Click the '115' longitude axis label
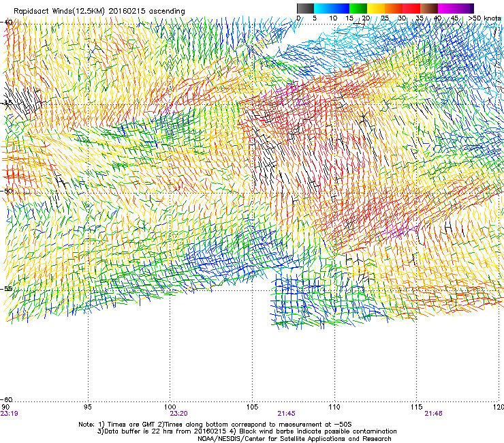The width and height of the screenshot is (504, 443). pos(417,408)
